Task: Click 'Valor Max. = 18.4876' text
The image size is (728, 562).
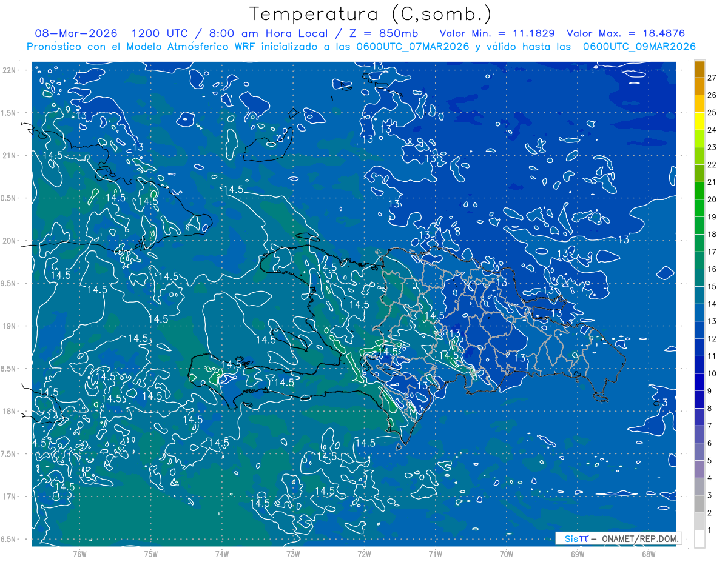Action: tap(625, 33)
